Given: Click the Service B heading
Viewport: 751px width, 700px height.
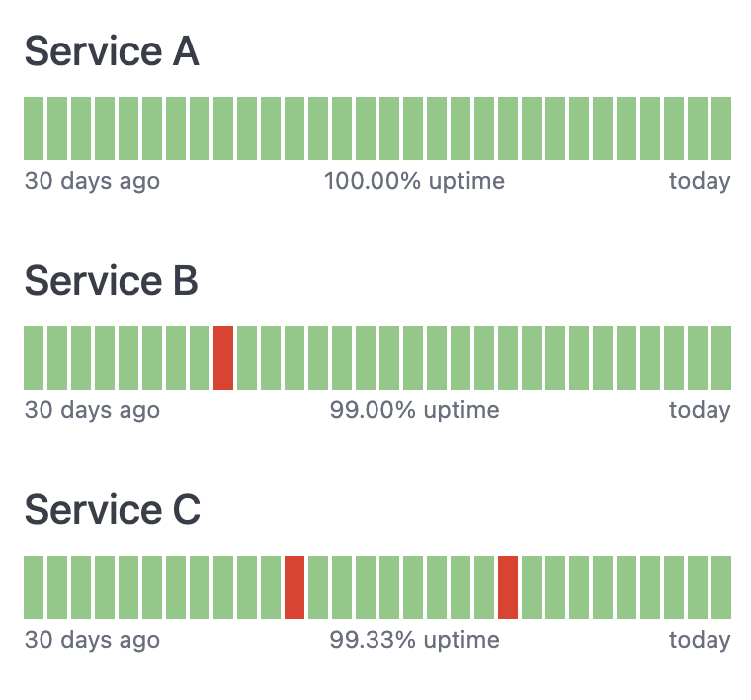Looking at the screenshot, I should tap(112, 281).
